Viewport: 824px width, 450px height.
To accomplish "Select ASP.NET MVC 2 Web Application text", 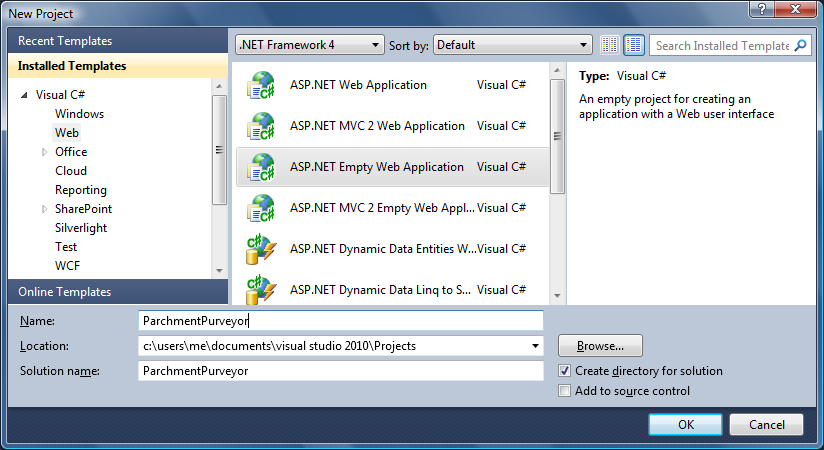I will (377, 126).
